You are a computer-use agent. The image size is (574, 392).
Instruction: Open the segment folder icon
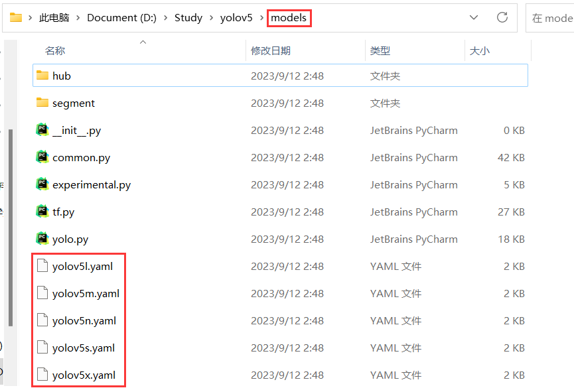(x=42, y=103)
